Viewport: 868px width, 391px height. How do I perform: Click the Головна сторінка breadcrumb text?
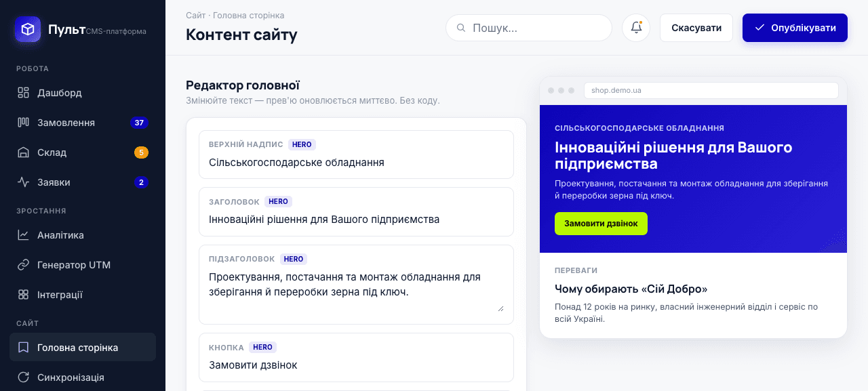[x=249, y=15]
